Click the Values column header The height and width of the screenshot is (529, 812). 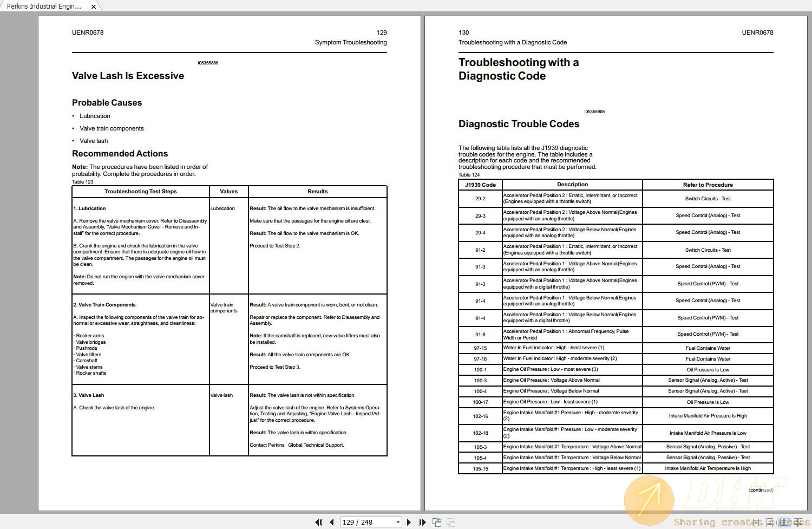(229, 191)
